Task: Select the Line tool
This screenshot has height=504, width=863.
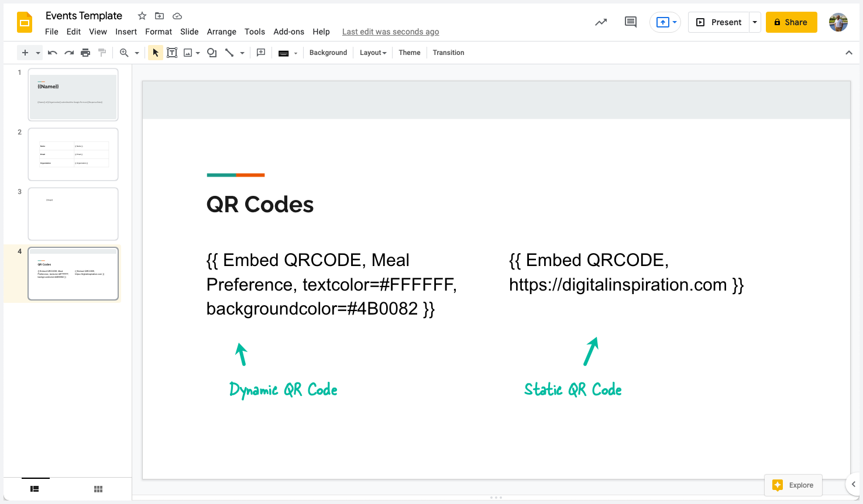Action: point(231,53)
